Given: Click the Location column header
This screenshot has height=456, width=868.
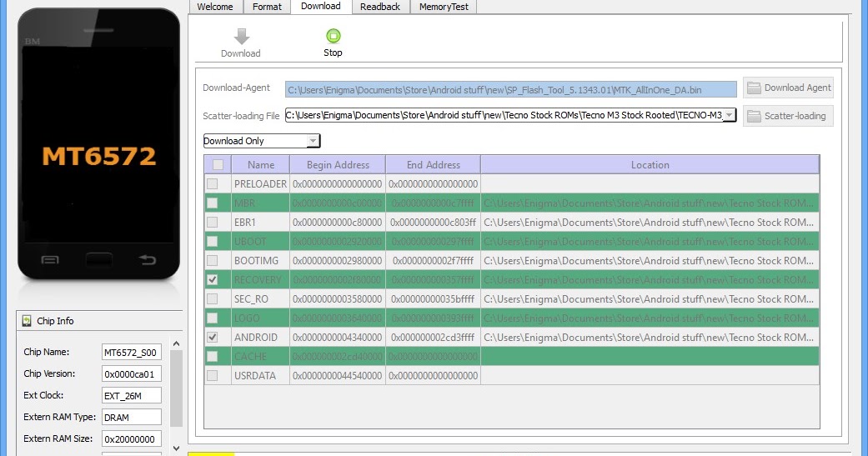Looking at the screenshot, I should click(x=650, y=164).
